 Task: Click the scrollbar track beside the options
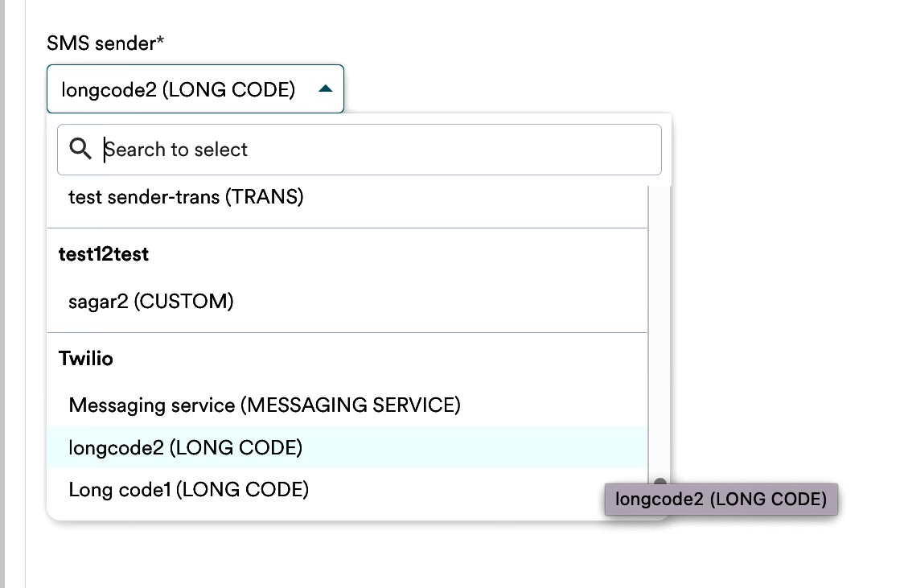[x=660, y=322]
